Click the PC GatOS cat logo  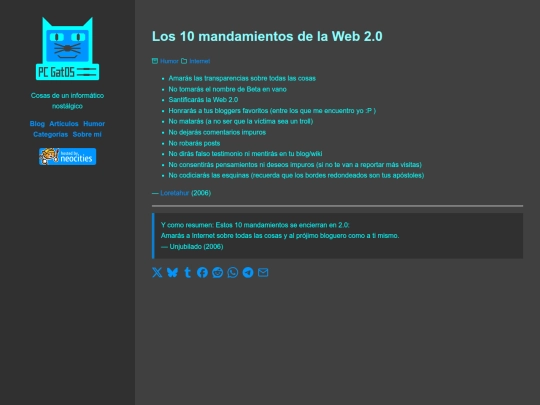point(68,49)
